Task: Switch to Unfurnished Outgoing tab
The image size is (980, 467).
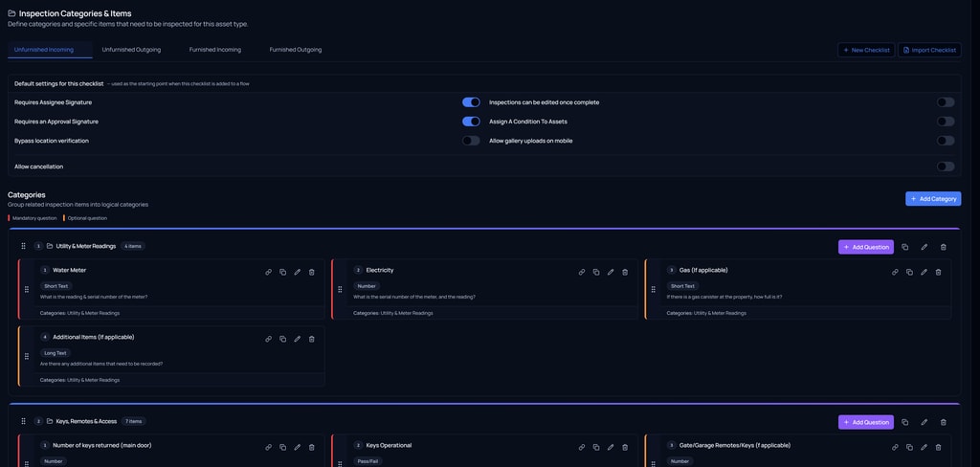Action: 131,50
